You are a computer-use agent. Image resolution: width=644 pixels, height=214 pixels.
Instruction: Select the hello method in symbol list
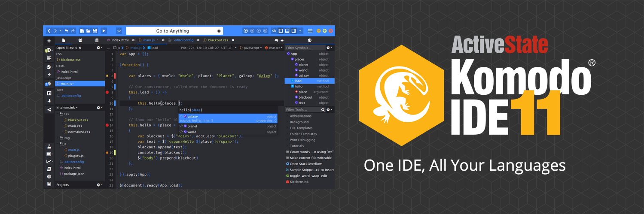310,86
